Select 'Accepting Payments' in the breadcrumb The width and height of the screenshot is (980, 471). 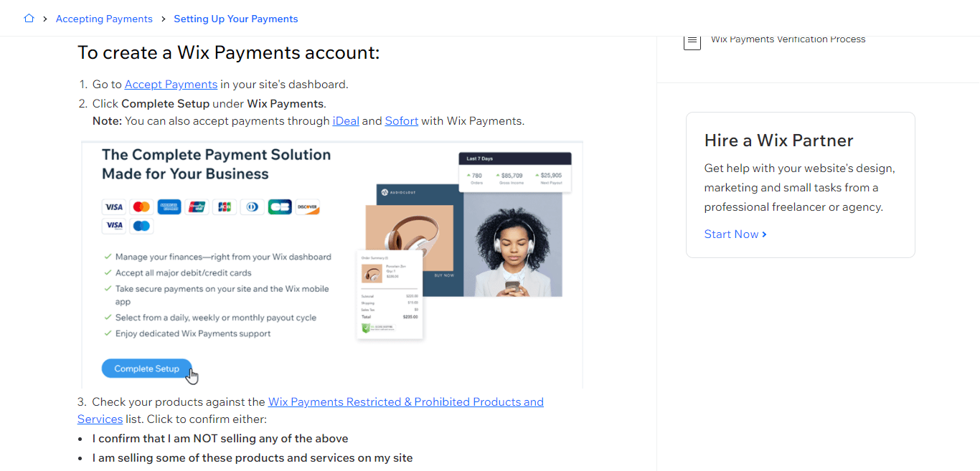pyautogui.click(x=104, y=18)
